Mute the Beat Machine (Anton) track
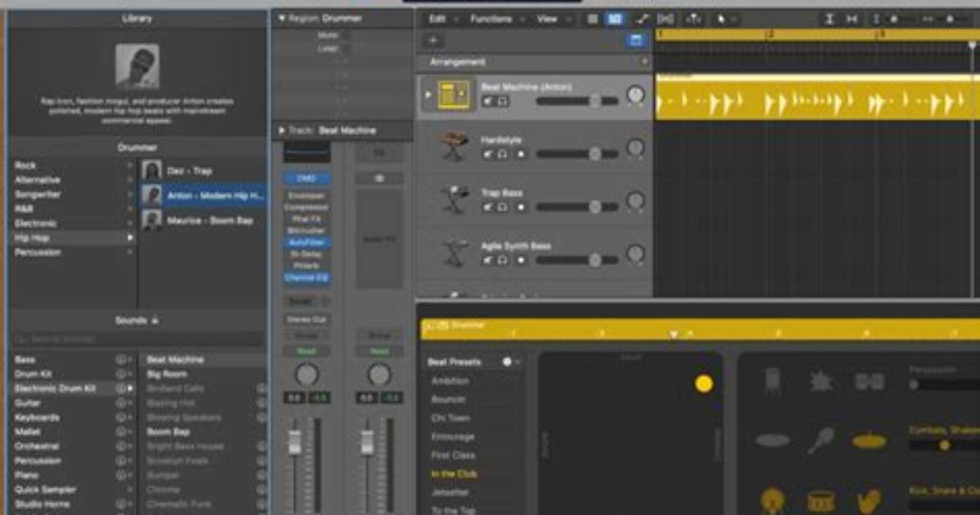 (x=488, y=102)
